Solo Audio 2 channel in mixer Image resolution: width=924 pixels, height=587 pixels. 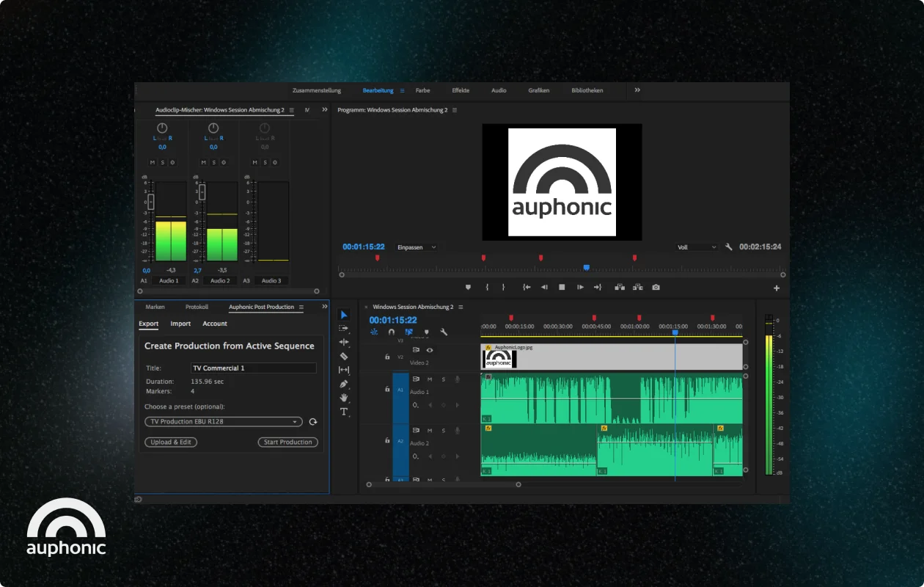click(x=213, y=162)
